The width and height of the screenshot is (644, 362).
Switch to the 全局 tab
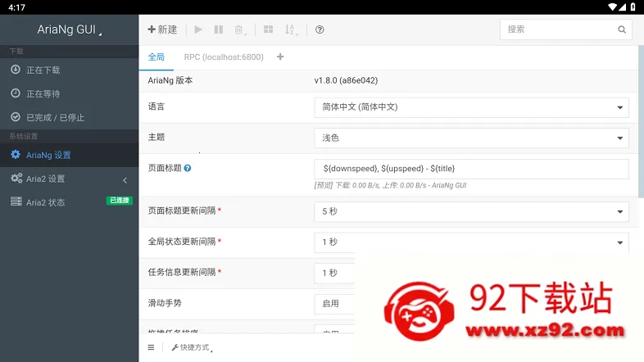(156, 57)
